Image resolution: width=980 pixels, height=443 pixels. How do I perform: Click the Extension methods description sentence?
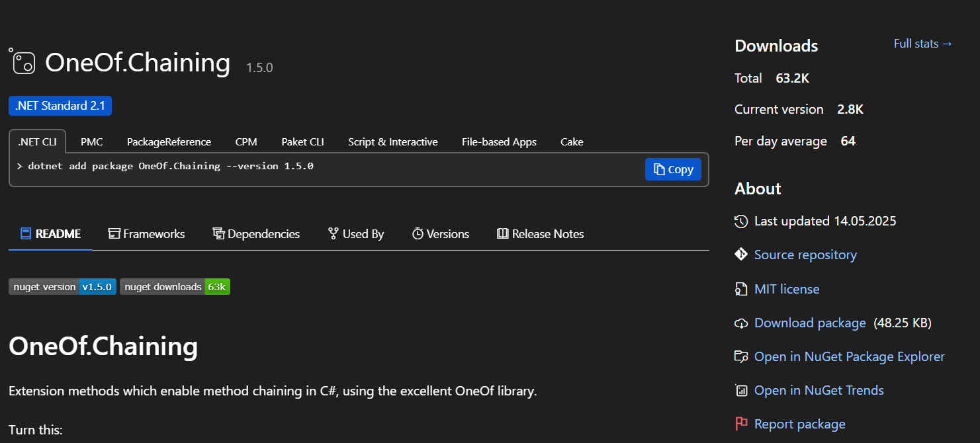click(273, 391)
